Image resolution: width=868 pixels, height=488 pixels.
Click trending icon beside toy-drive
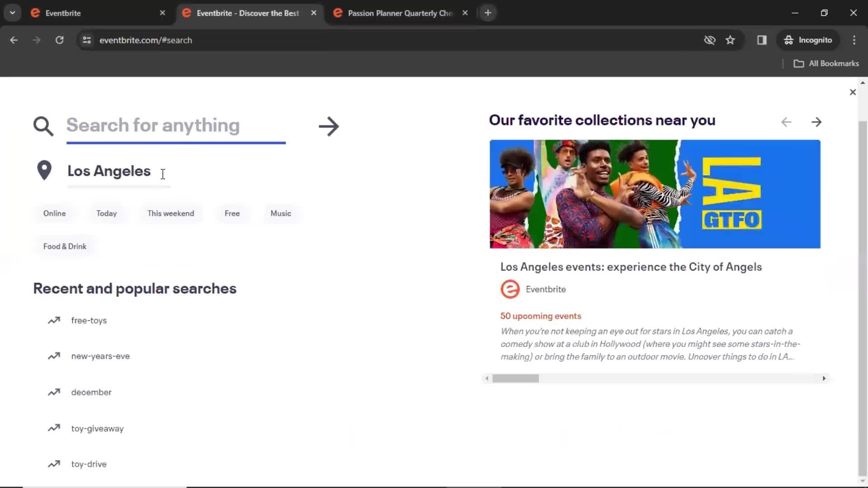[54, 464]
